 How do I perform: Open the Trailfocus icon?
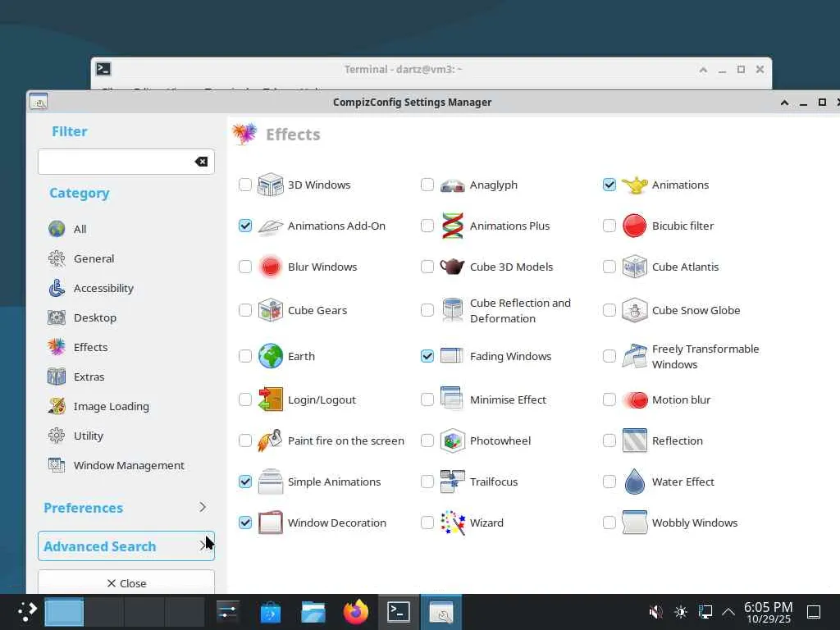(x=452, y=482)
